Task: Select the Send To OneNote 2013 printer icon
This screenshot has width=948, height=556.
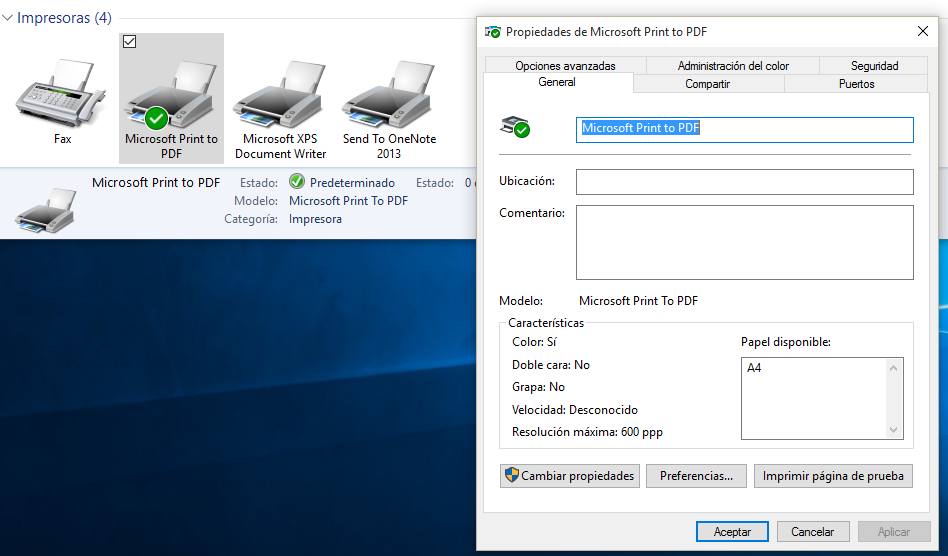Action: (389, 94)
